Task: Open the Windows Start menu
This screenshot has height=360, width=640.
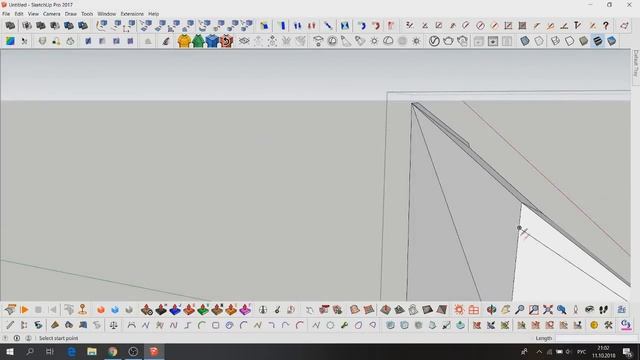Action: [10, 351]
